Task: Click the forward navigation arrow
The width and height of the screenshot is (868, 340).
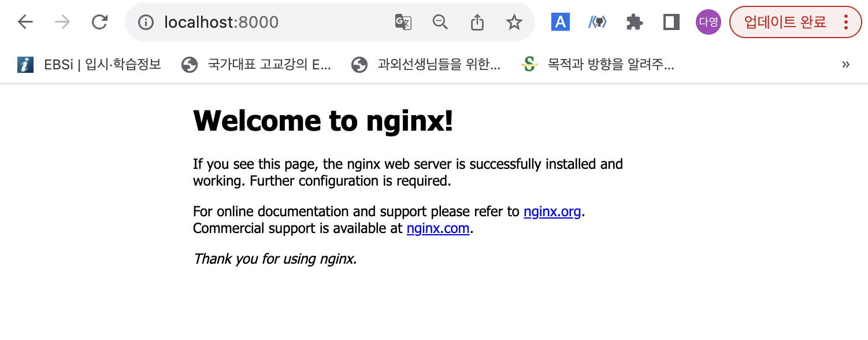Action: [62, 22]
